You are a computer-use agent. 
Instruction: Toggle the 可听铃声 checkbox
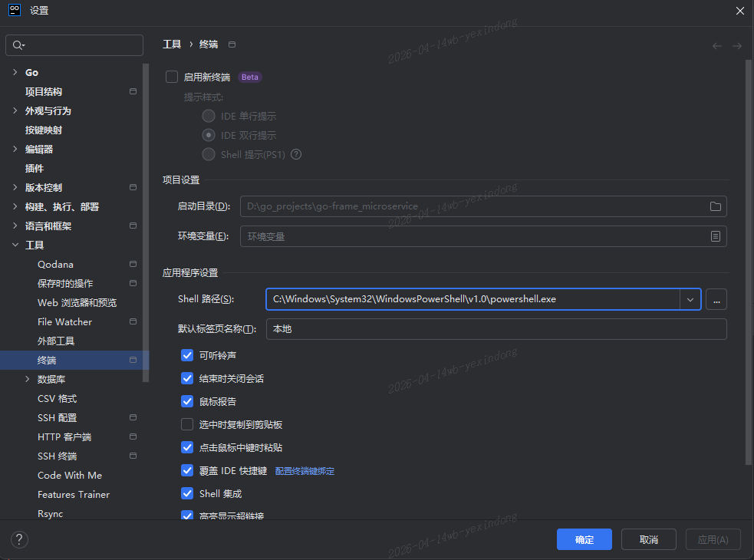[187, 355]
